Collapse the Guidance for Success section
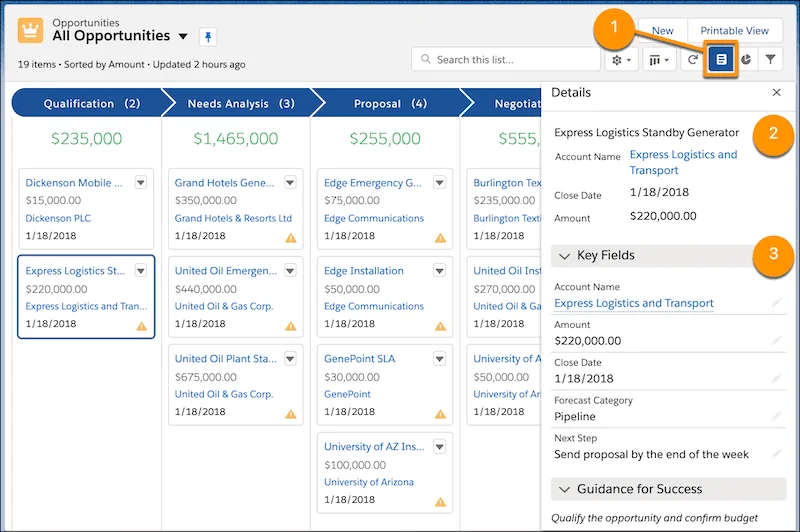800x532 pixels. (564, 490)
